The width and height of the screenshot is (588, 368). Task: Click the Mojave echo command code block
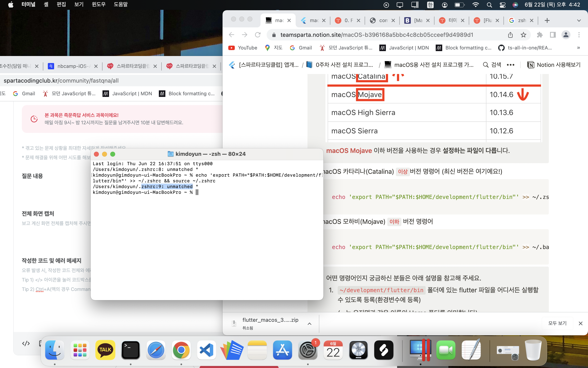[436, 247]
